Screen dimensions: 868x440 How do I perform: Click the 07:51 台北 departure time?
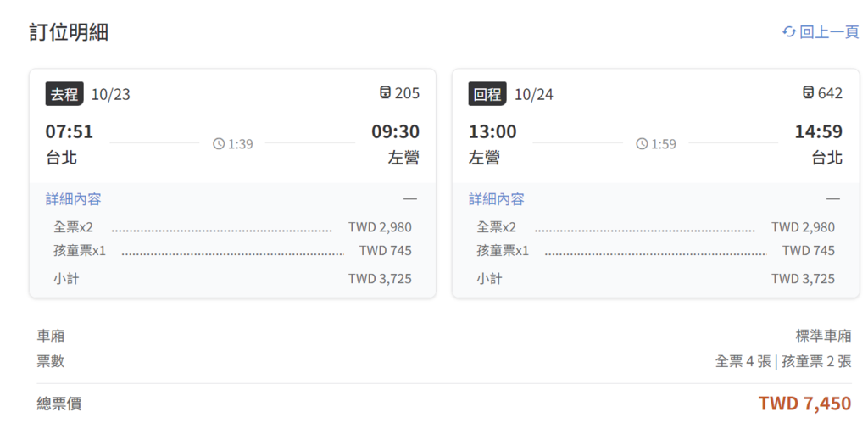click(70, 131)
